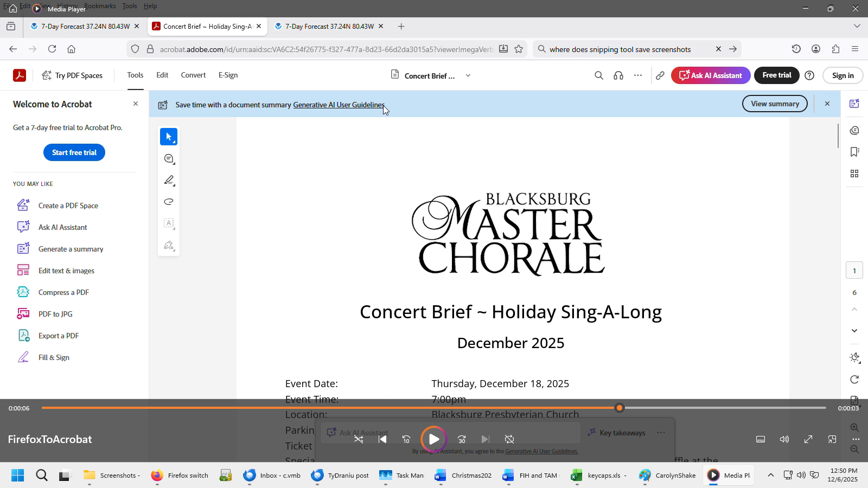The width and height of the screenshot is (868, 488).
Task: Open Media Player more options ellipsis
Action: pos(856,439)
